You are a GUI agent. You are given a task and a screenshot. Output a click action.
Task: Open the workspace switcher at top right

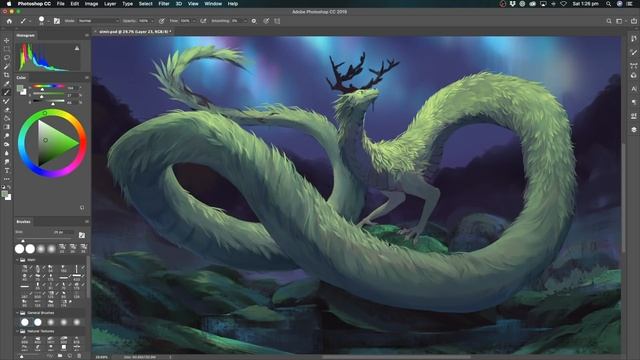[621, 21]
